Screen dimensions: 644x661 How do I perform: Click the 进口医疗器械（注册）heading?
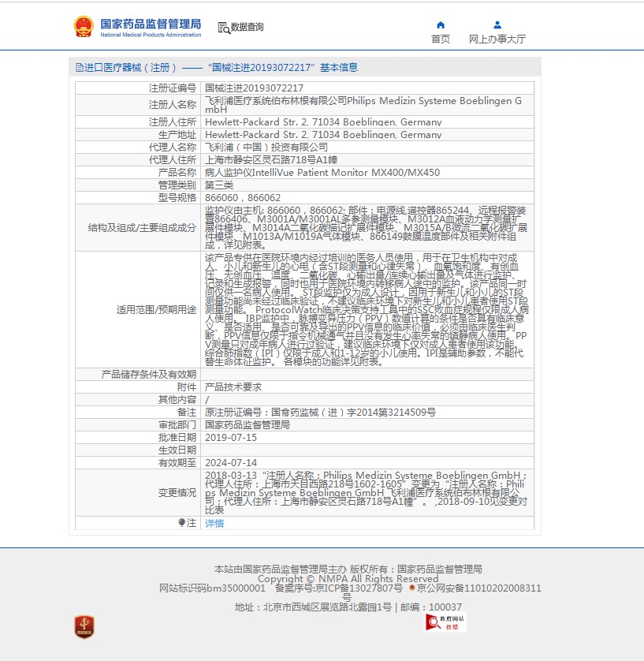131,68
